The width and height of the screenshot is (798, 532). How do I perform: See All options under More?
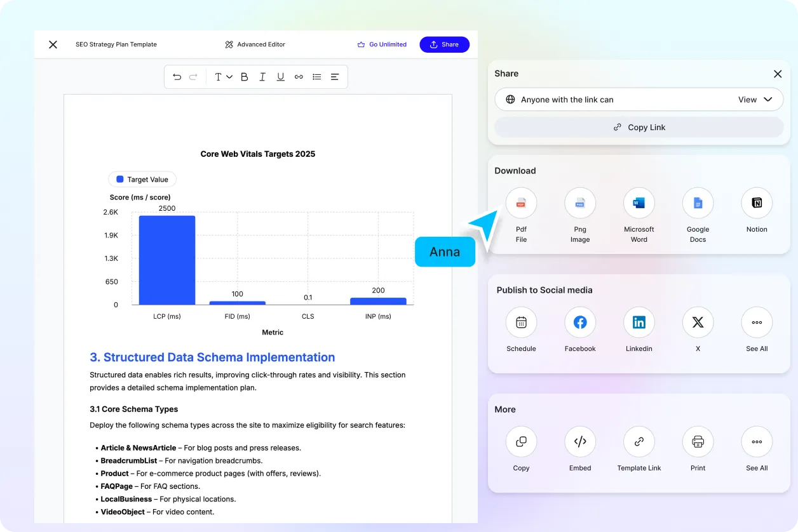pos(757,442)
